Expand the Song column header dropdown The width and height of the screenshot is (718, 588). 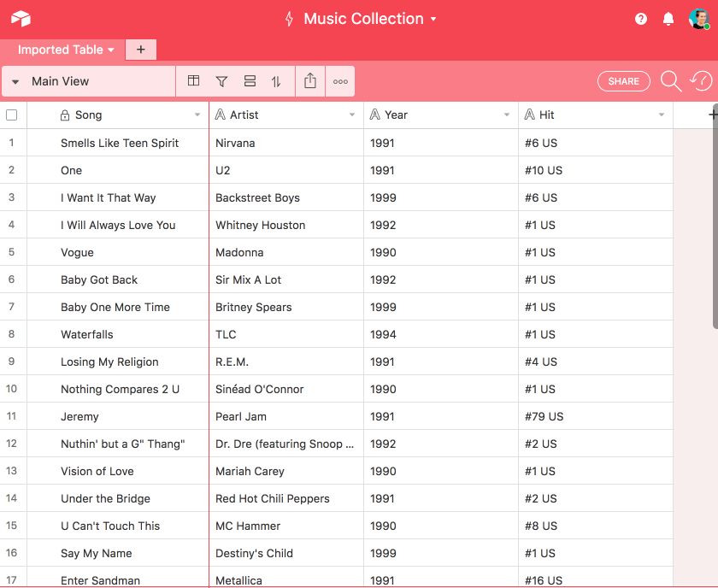197,115
